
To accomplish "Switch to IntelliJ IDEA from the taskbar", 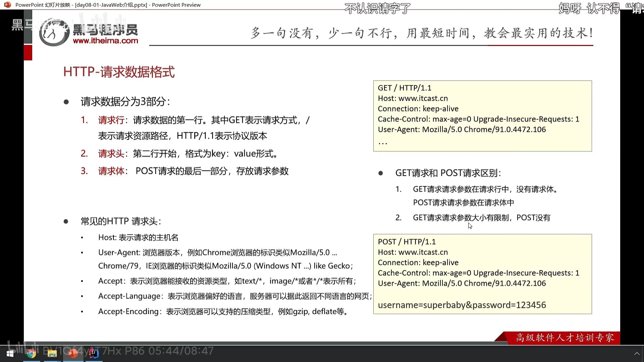I will tap(94, 354).
